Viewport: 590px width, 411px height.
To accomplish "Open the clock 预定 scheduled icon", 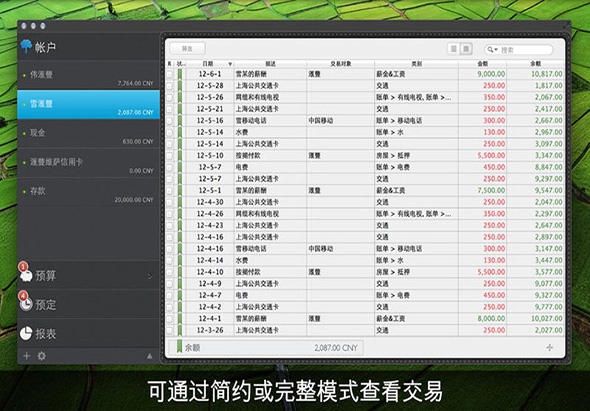I will 26,304.
